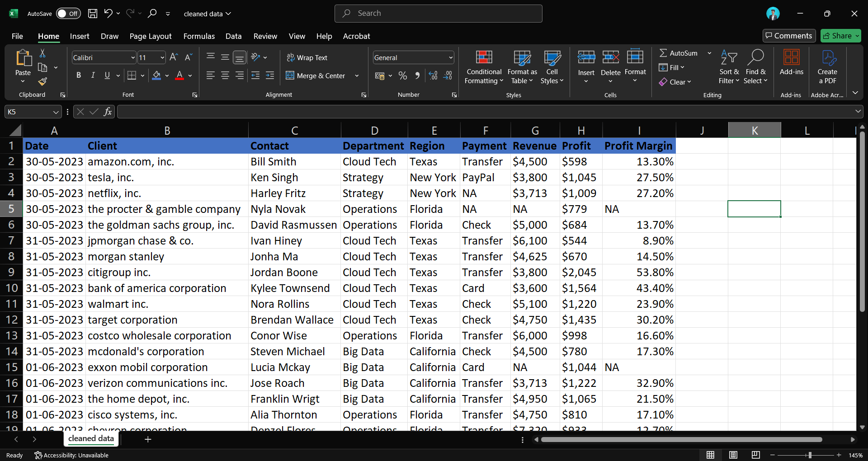
Task: Toggle Underline formatting
Action: (x=107, y=75)
